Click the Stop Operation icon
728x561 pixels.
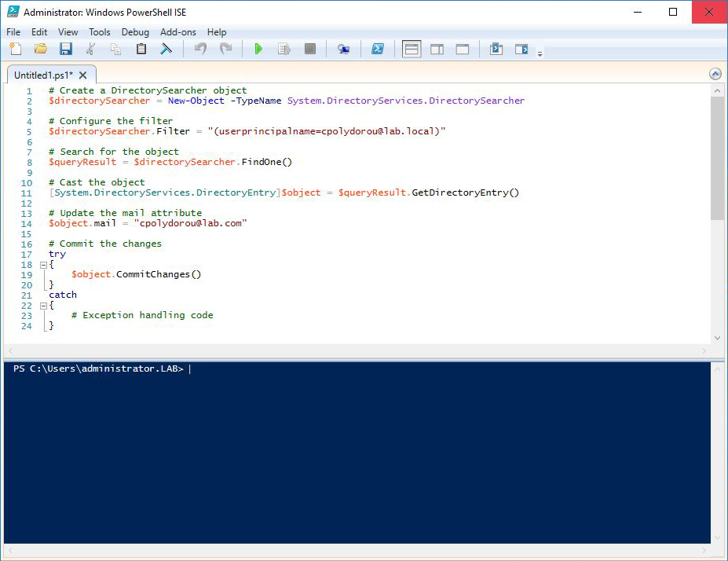pos(309,48)
